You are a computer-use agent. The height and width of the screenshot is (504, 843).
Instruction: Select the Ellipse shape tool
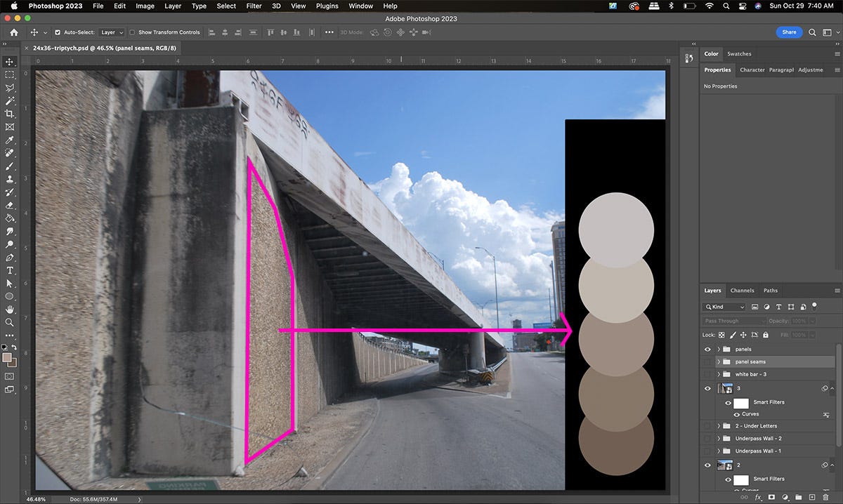[x=10, y=296]
